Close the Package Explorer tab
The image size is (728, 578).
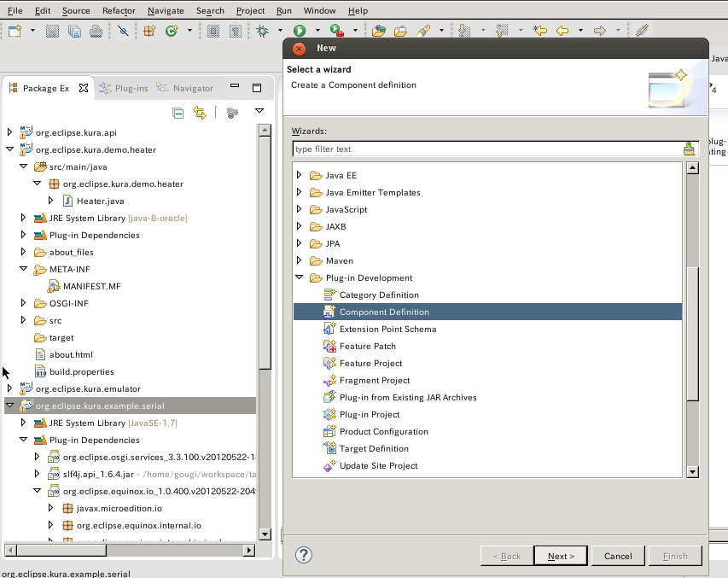pos(84,88)
